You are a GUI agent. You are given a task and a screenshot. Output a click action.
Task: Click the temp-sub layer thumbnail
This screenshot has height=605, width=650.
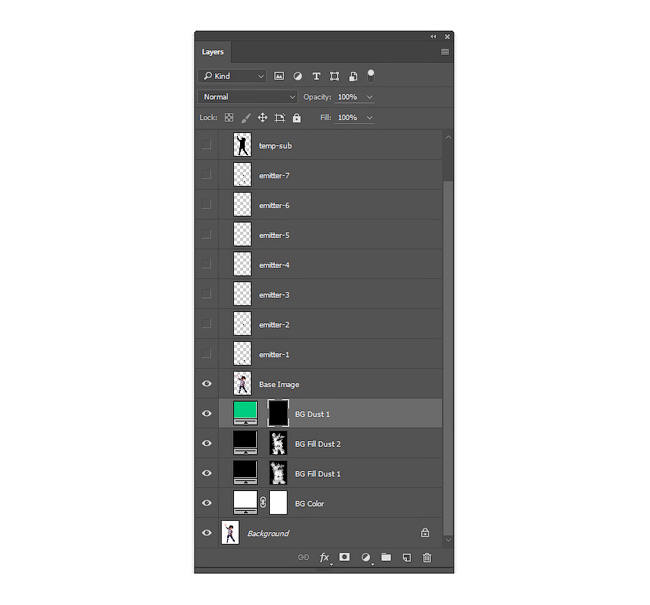[x=242, y=145]
